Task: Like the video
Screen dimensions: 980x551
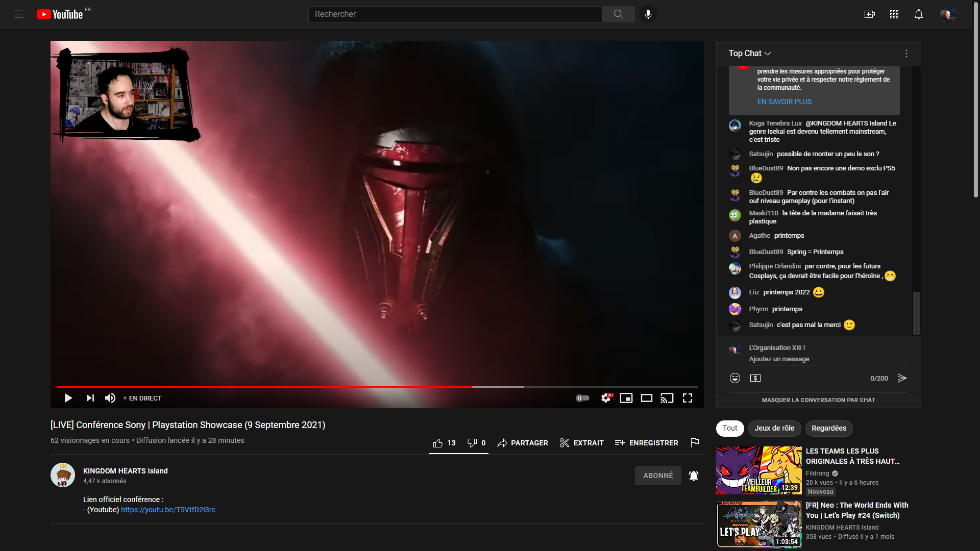Action: tap(444, 443)
